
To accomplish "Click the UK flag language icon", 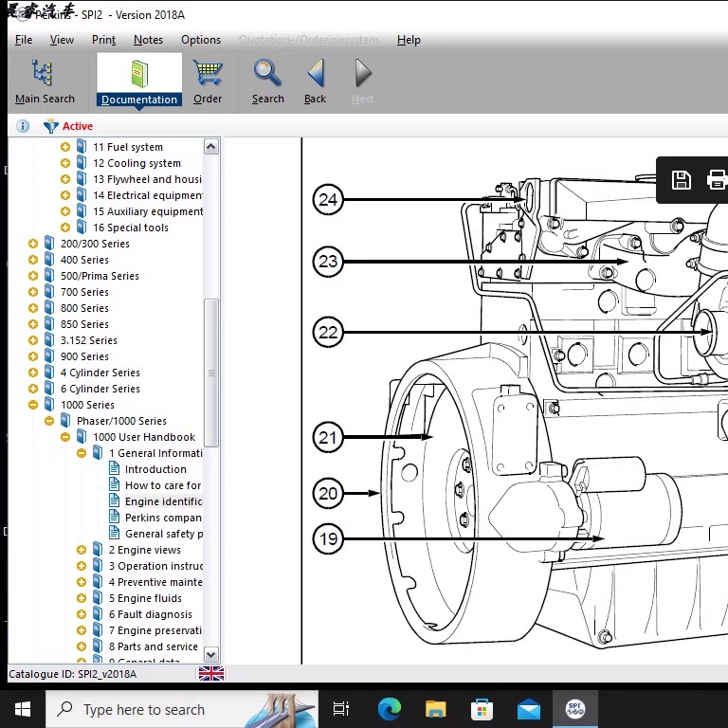I will coord(210,674).
